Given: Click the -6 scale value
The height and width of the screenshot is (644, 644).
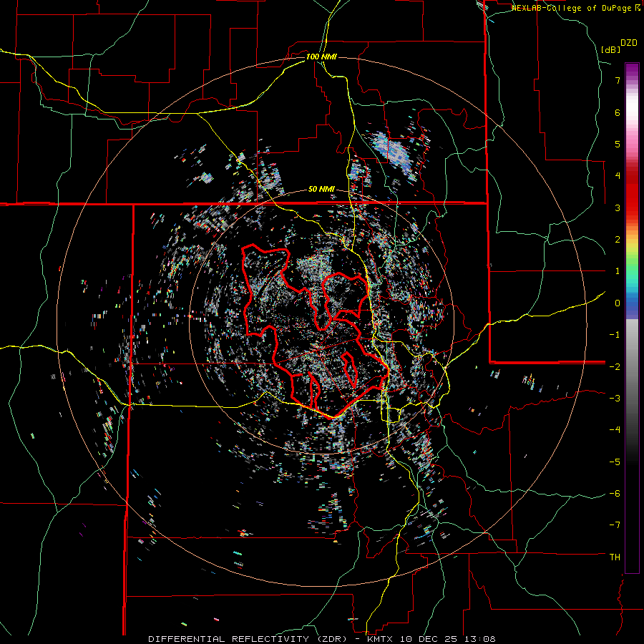Looking at the screenshot, I should point(615,494).
